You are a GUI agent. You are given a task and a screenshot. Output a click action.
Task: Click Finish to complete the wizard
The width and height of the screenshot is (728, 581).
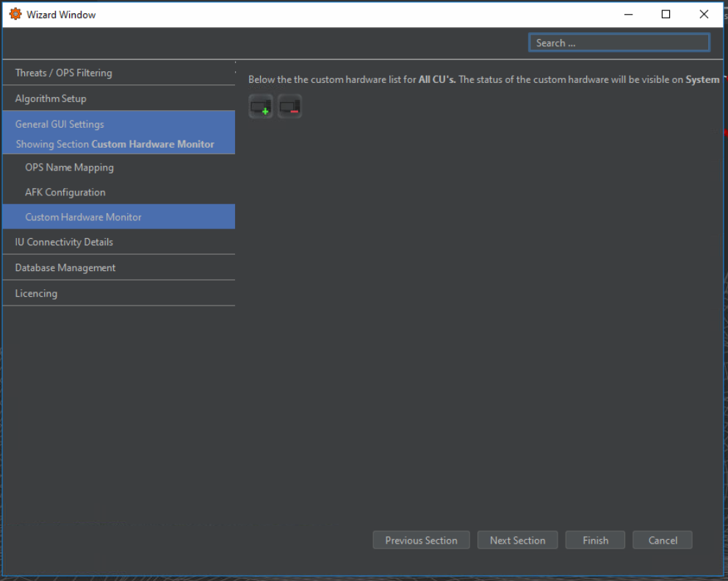595,540
